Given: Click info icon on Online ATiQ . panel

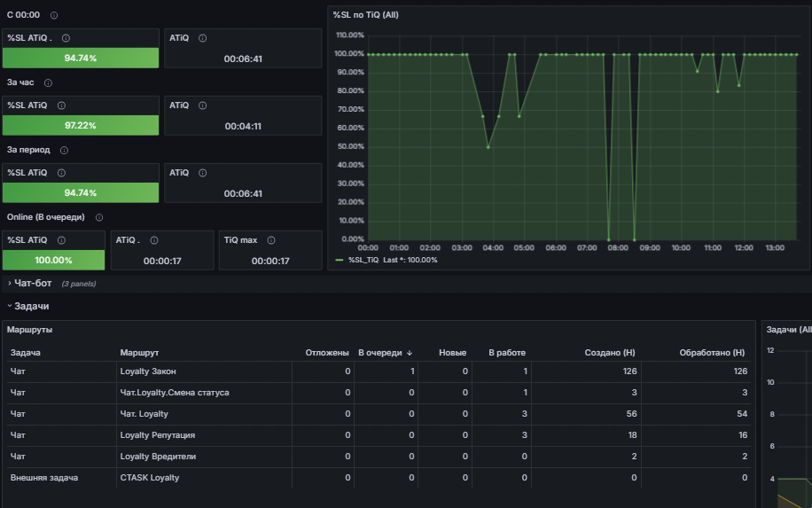Looking at the screenshot, I should point(154,240).
